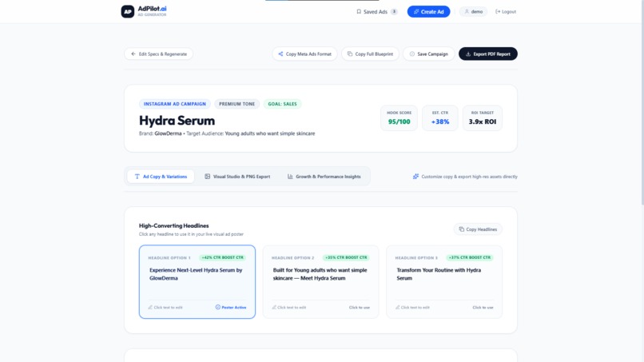Click the Save Campaign button
The width and height of the screenshot is (644, 362).
coord(428,54)
